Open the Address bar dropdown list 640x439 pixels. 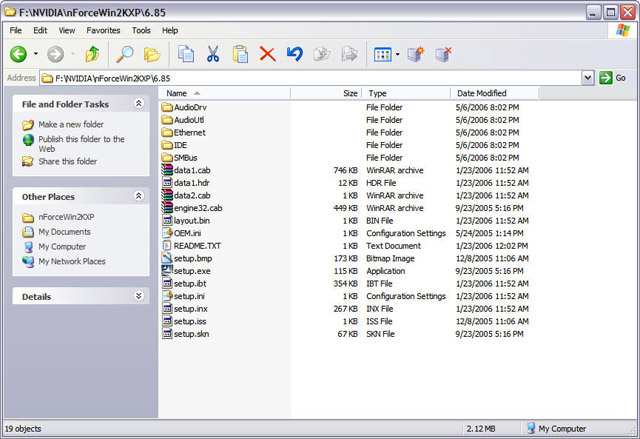pos(587,78)
